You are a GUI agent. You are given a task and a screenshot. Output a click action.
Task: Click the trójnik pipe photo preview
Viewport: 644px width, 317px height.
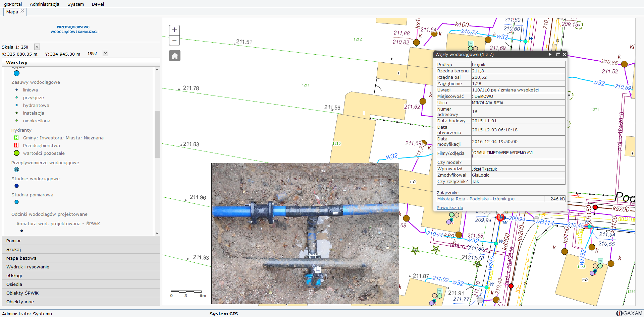[x=305, y=234]
